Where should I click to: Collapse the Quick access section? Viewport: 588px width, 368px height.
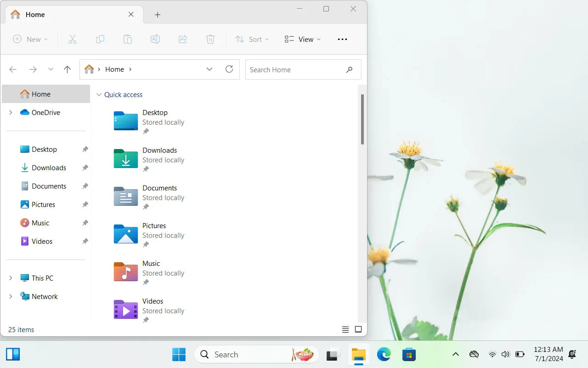(99, 95)
